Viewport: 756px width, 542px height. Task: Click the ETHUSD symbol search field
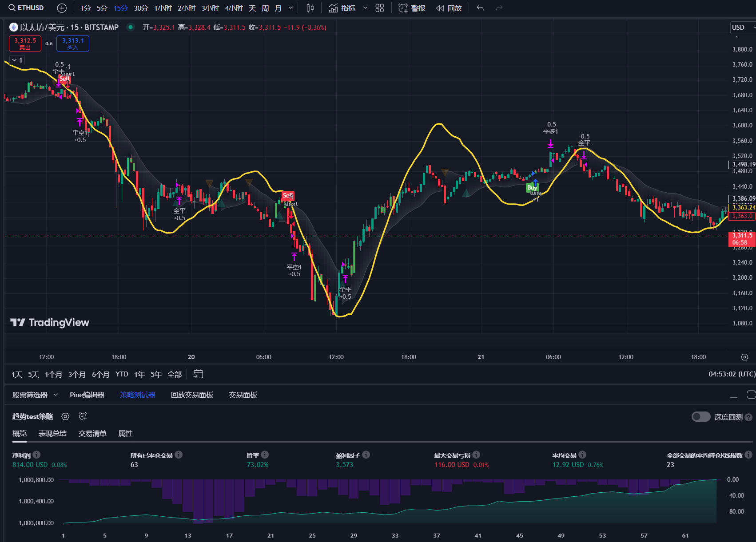click(27, 8)
